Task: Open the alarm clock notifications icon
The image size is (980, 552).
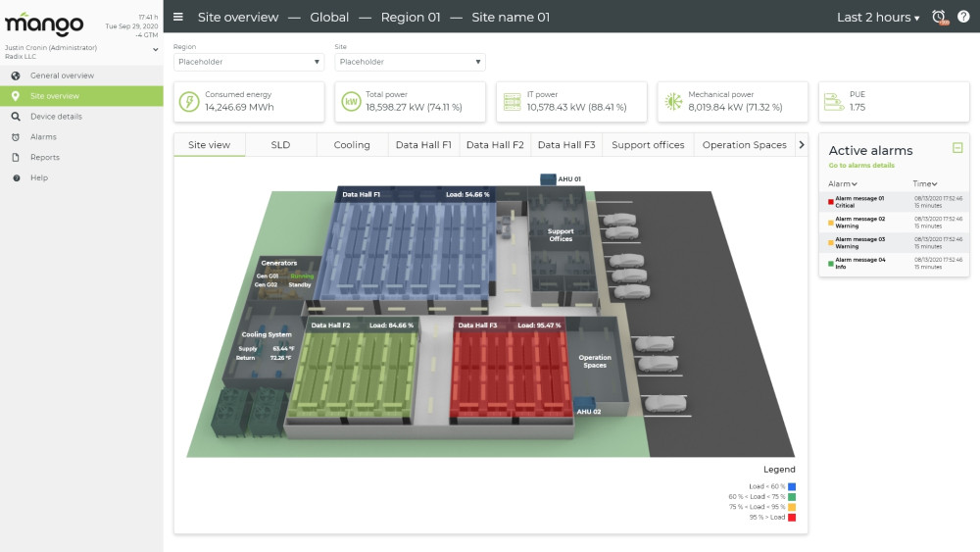Action: pyautogui.click(x=939, y=17)
